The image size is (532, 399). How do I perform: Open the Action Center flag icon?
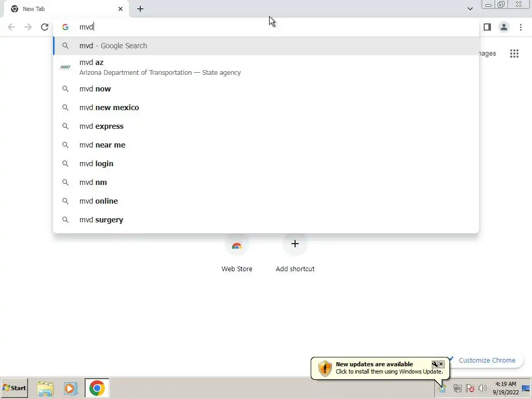point(470,388)
